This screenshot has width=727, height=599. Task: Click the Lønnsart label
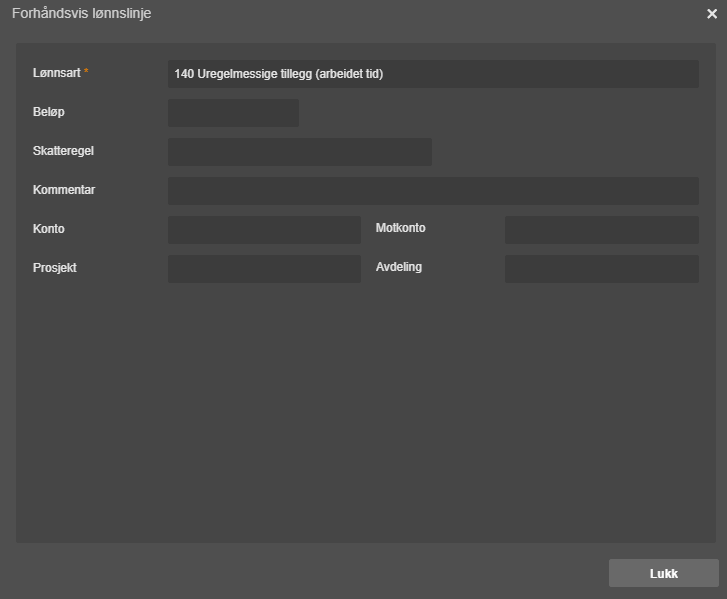click(x=57, y=73)
